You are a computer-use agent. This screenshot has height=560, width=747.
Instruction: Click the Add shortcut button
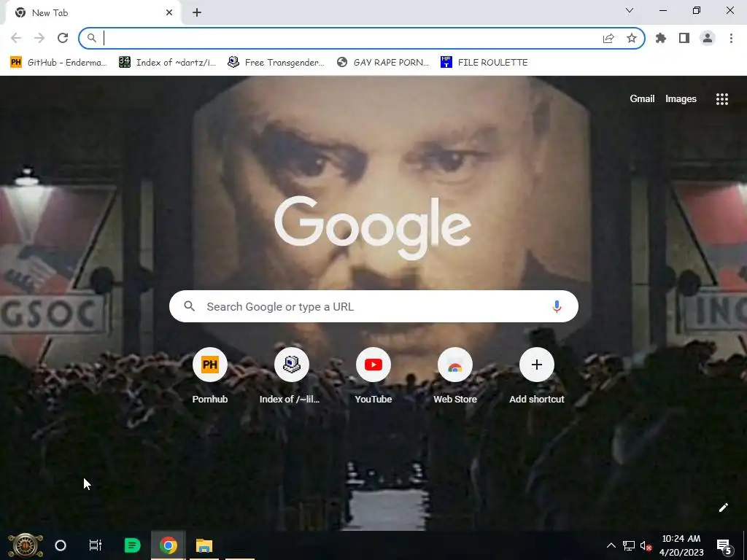pyautogui.click(x=536, y=376)
